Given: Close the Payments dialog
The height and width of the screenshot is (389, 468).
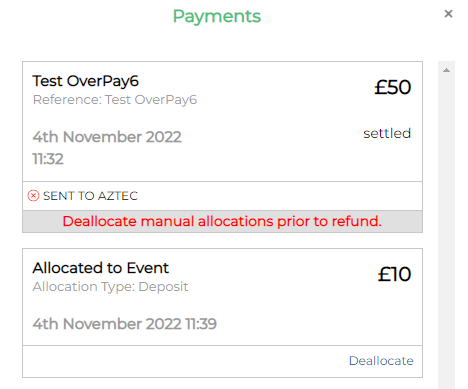Looking at the screenshot, I should [448, 14].
